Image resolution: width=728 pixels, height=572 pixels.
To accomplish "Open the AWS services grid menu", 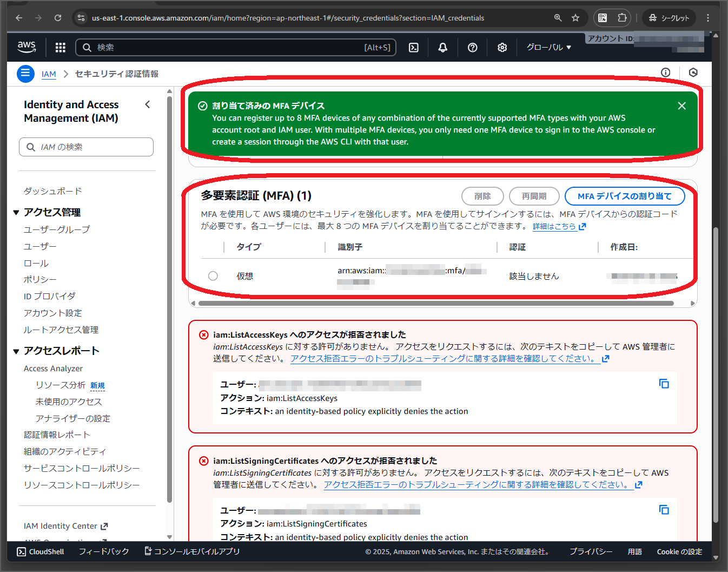I will 61,48.
